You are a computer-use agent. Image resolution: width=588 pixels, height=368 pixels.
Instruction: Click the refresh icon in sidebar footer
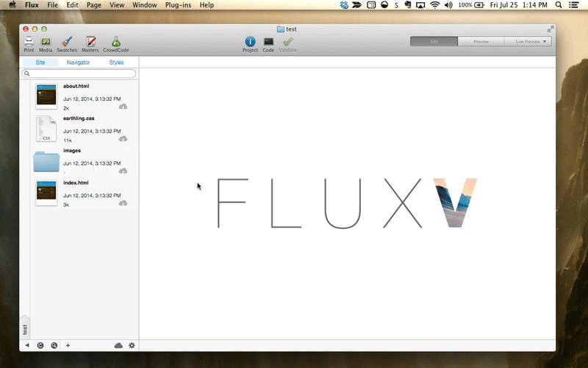(40, 345)
